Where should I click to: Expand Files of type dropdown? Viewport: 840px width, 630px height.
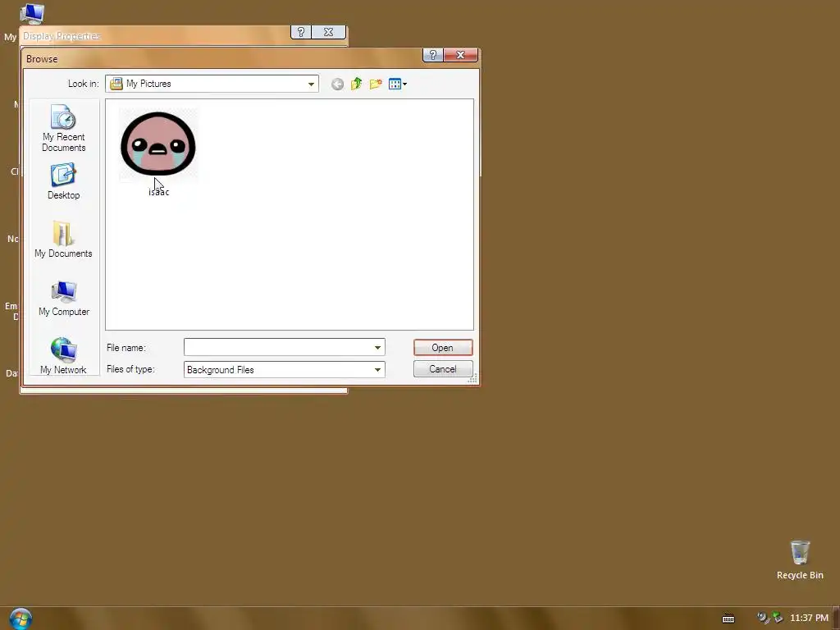377,370
